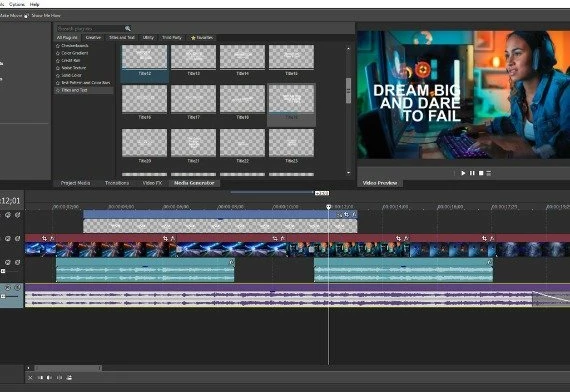Viewport: 570px width, 392px height.
Task: Select Solid Color in the generator list
Action: pyautogui.click(x=72, y=75)
